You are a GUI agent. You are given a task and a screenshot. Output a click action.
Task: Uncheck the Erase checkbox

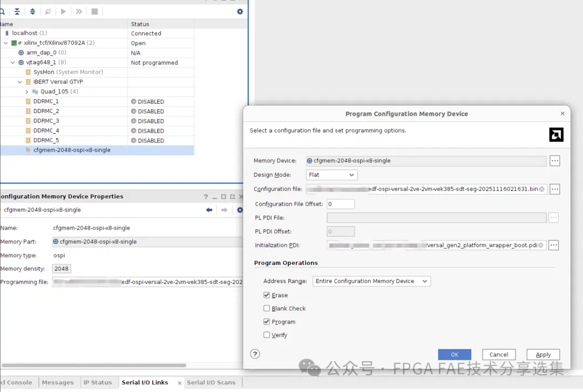pyautogui.click(x=267, y=295)
